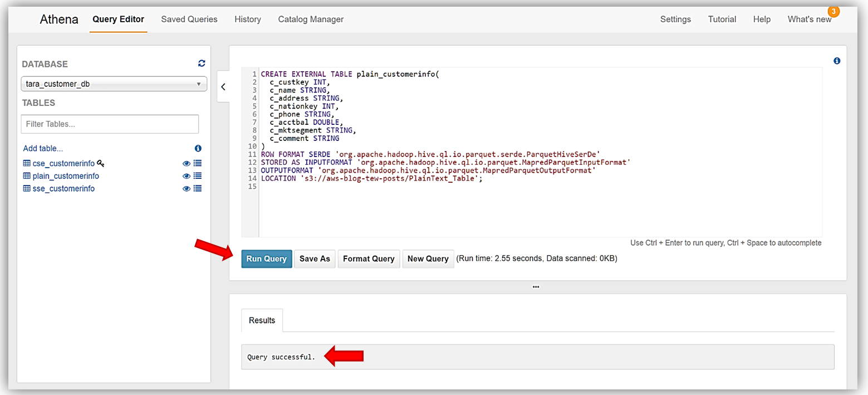Preview plain_customerinfo table with eye icon
The image size is (868, 395).
click(187, 176)
